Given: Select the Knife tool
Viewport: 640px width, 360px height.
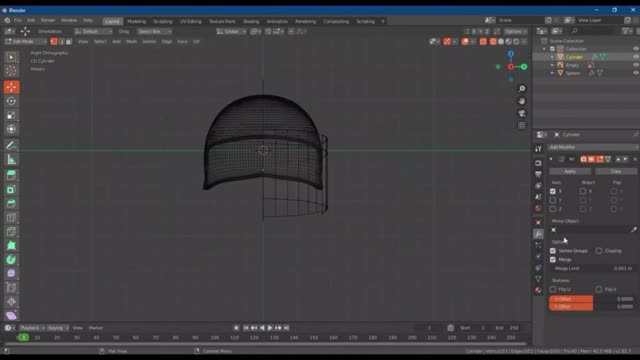Looking at the screenshot, I should [x=11, y=231].
